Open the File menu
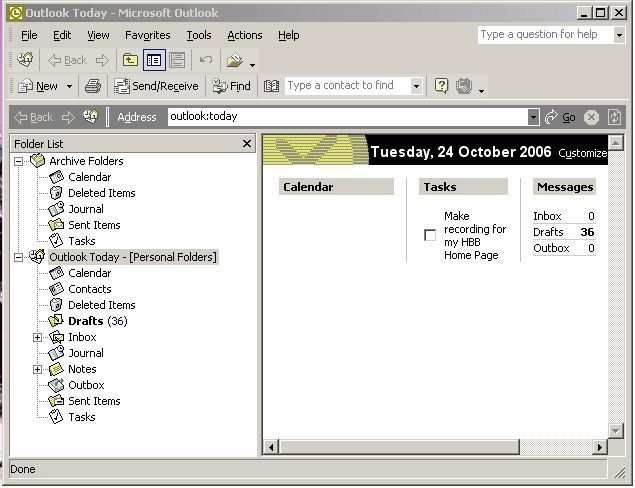 point(29,36)
